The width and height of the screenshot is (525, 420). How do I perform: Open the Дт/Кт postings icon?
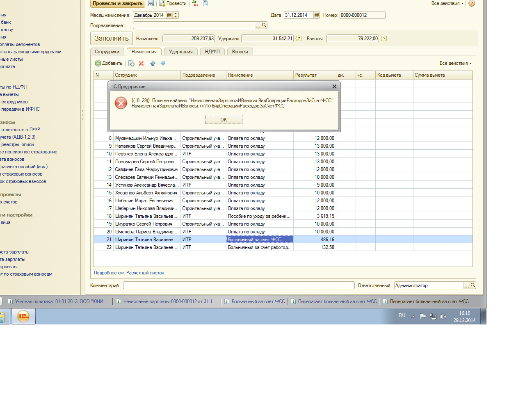[x=195, y=3]
